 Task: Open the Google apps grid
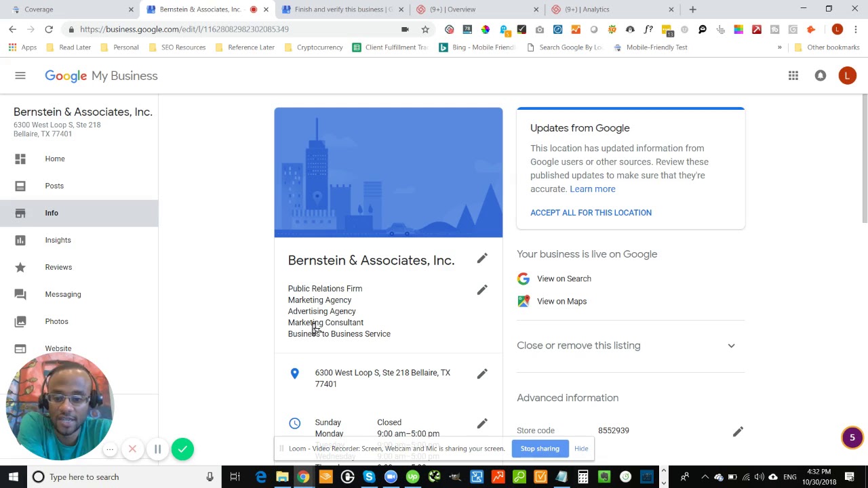point(793,76)
